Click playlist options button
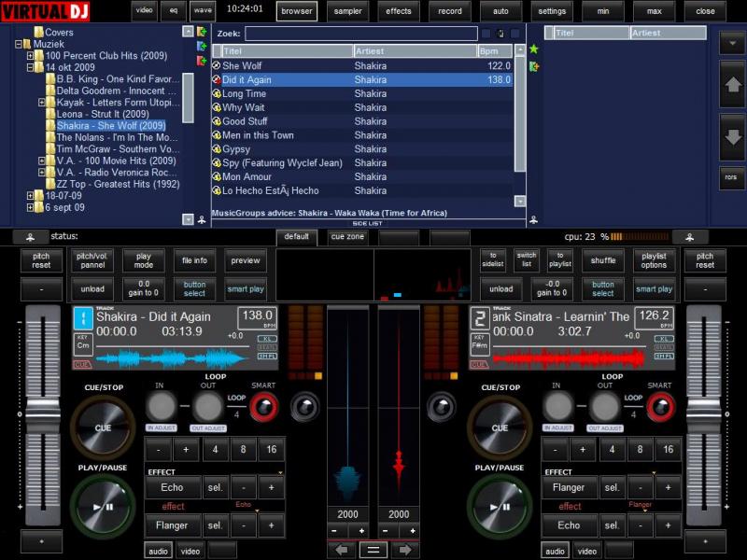Viewport: 747px width, 560px height. click(655, 260)
